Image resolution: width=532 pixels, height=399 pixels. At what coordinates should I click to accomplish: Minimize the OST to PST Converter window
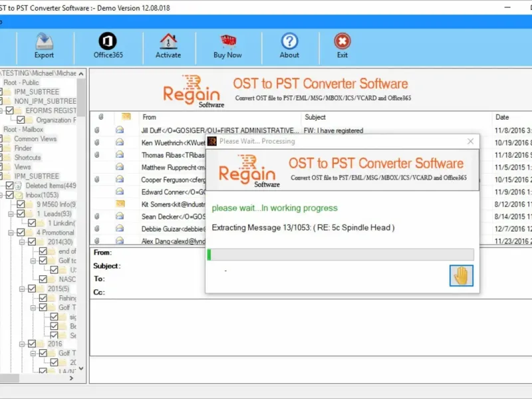(x=507, y=7)
